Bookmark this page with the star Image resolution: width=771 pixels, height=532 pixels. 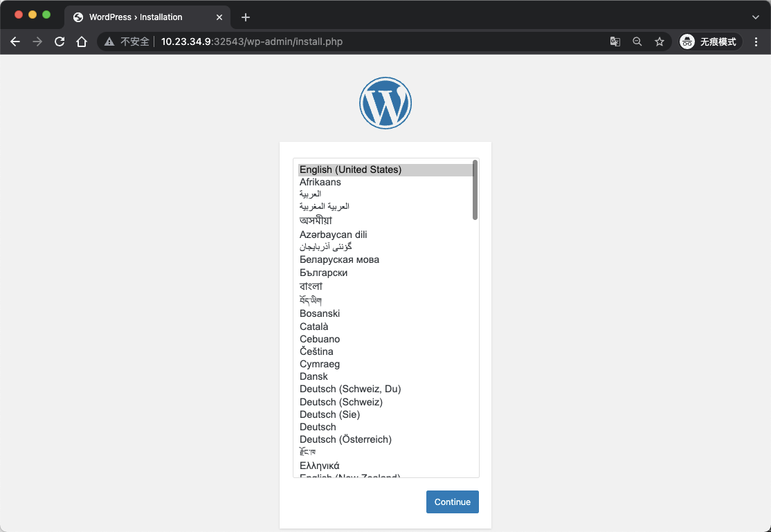click(660, 42)
